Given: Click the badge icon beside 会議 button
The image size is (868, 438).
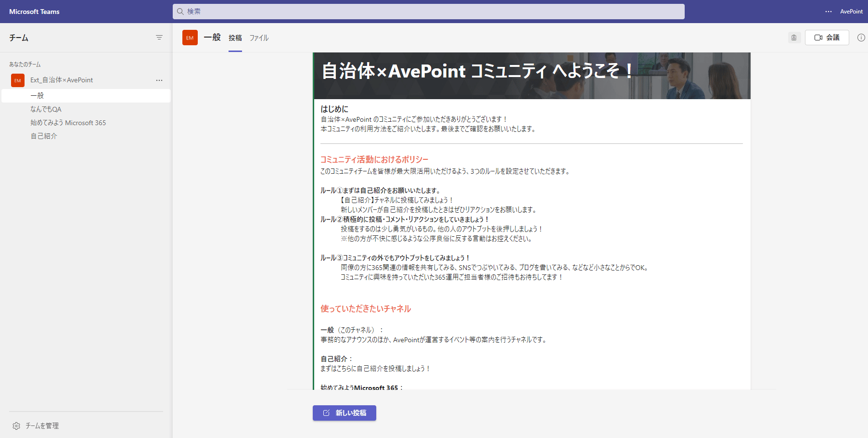Looking at the screenshot, I should tap(794, 38).
